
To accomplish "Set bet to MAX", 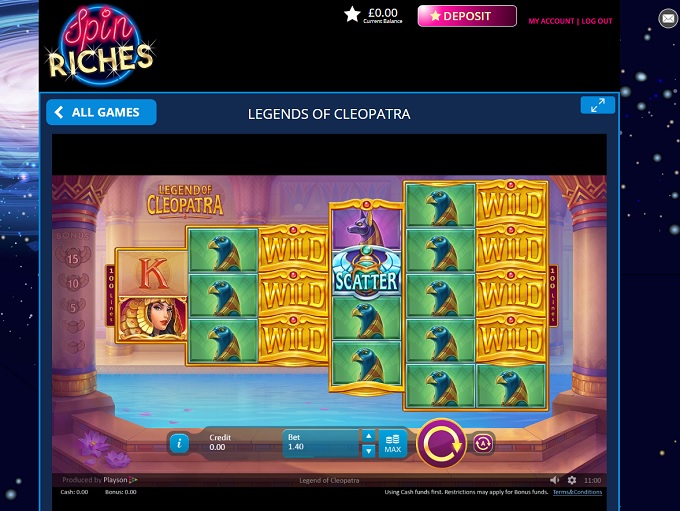I will [x=392, y=443].
